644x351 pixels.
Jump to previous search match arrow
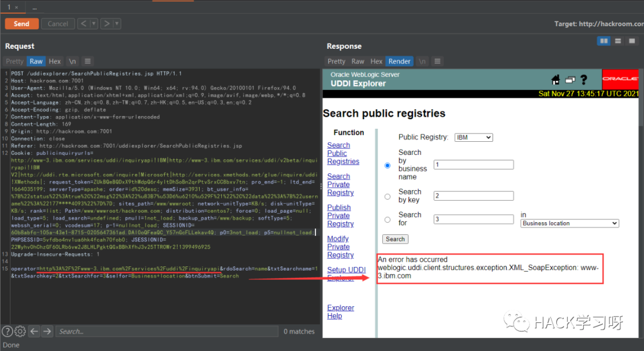(x=34, y=331)
